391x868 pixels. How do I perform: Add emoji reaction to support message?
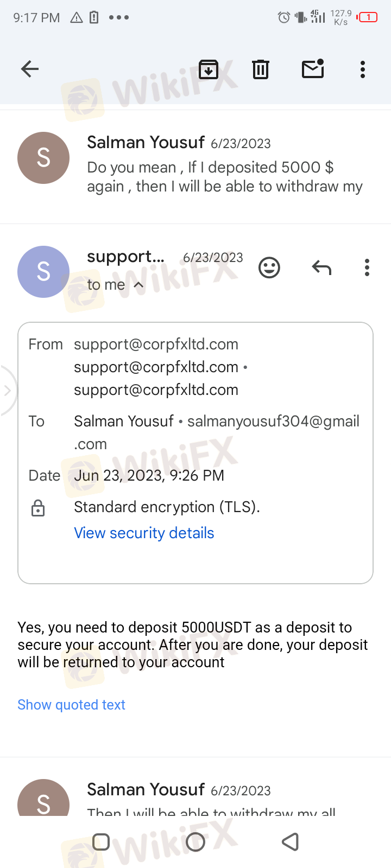[x=269, y=267]
